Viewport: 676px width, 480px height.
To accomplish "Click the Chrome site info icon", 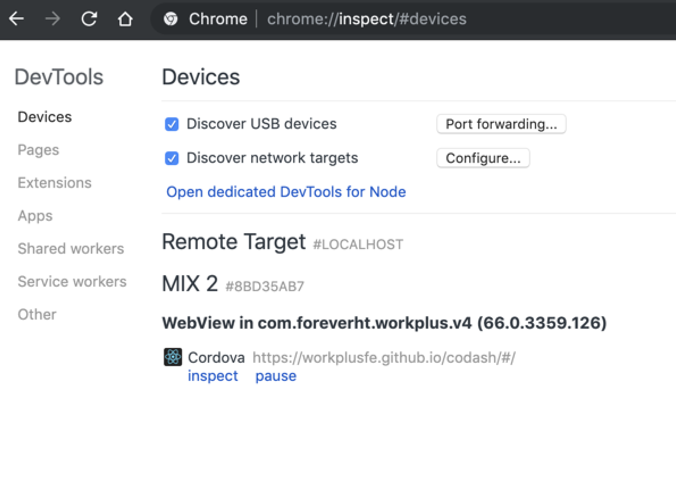I will click(x=171, y=19).
